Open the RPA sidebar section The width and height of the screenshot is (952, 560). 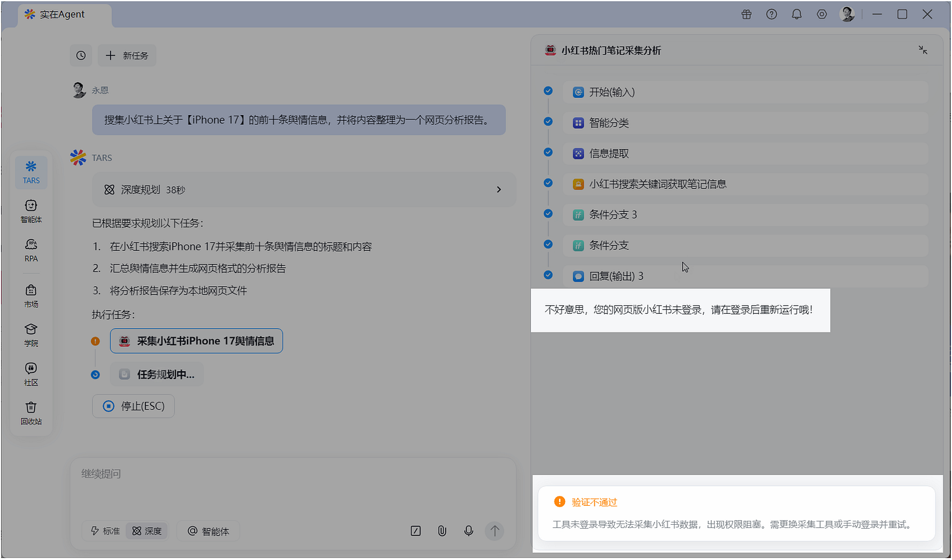click(31, 251)
